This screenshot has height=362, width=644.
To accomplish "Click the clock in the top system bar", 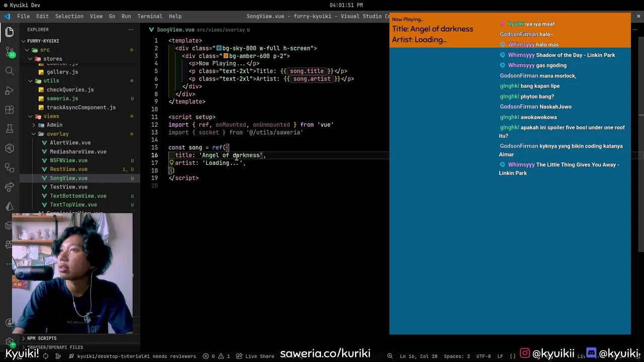I will tap(346, 5).
